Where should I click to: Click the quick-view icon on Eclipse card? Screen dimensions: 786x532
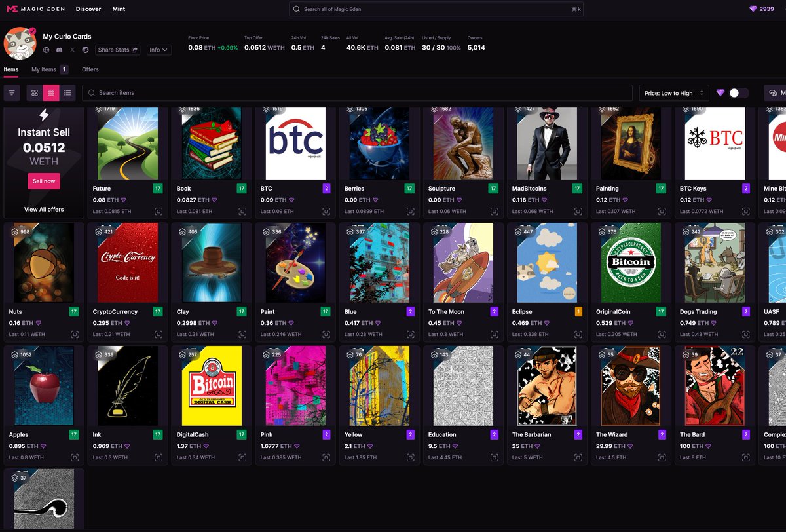tap(578, 335)
